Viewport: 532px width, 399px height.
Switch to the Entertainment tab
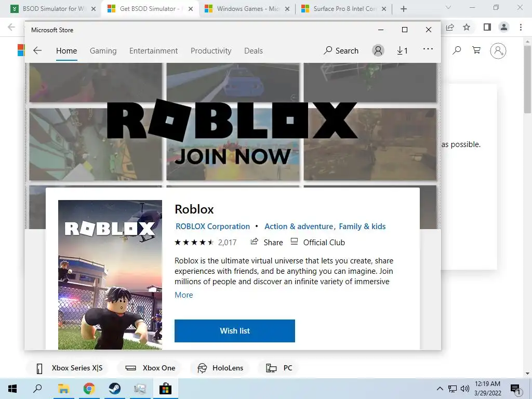point(153,50)
